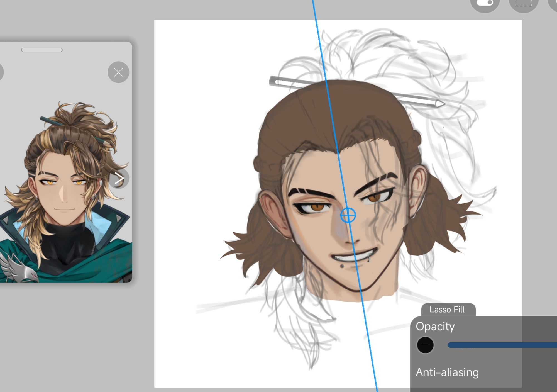The height and width of the screenshot is (392, 557).
Task: Select the symmetry ruler center handle
Action: 348,215
